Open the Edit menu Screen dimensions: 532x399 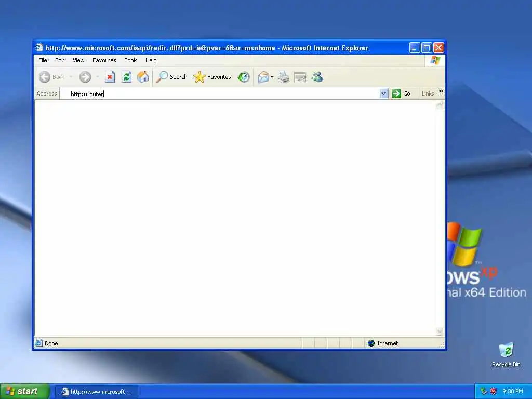[60, 60]
